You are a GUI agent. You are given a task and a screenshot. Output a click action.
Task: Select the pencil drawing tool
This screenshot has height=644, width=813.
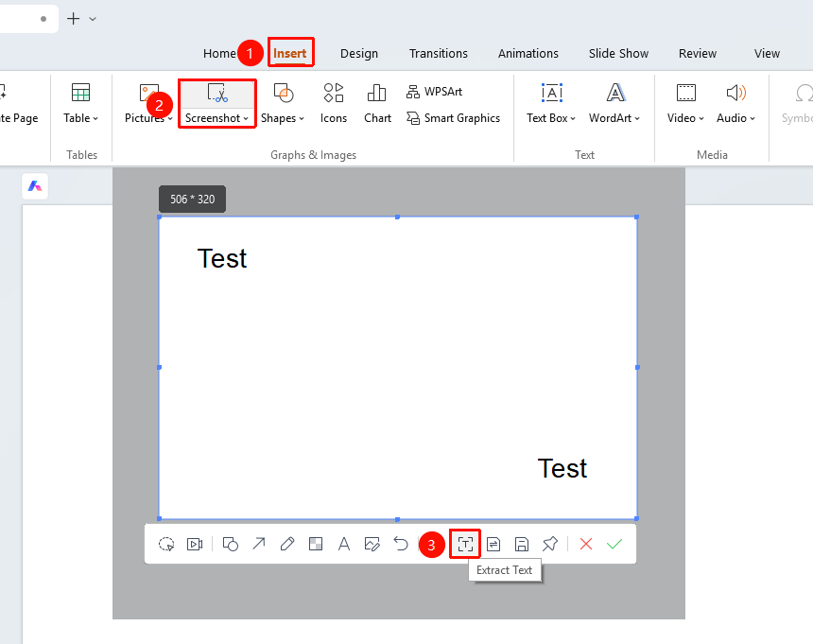point(287,544)
